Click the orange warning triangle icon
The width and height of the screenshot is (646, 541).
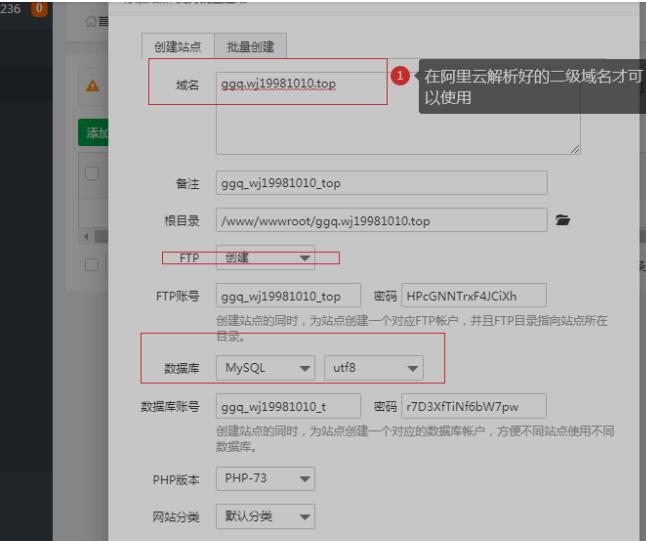coord(92,88)
